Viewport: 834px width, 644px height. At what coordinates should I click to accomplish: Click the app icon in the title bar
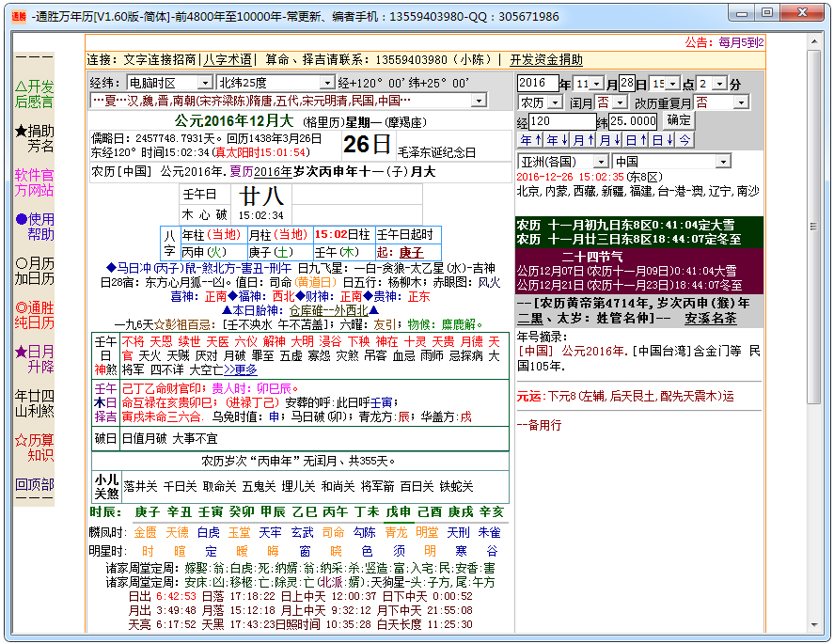(x=19, y=17)
